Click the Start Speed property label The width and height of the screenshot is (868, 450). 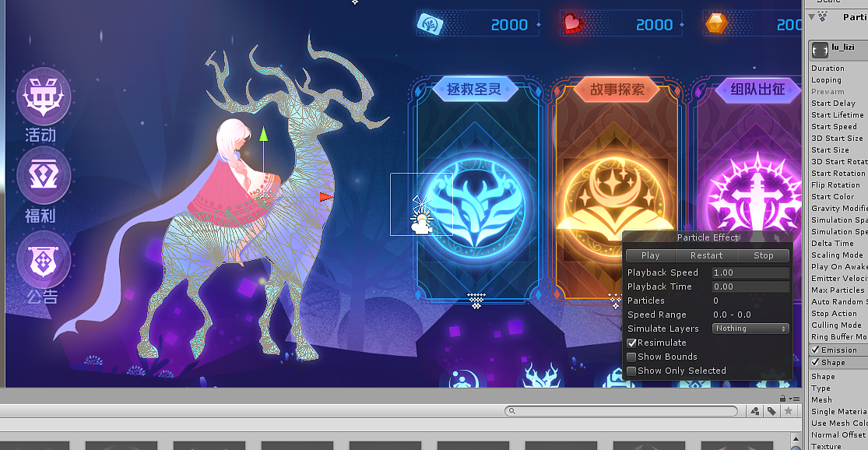834,127
